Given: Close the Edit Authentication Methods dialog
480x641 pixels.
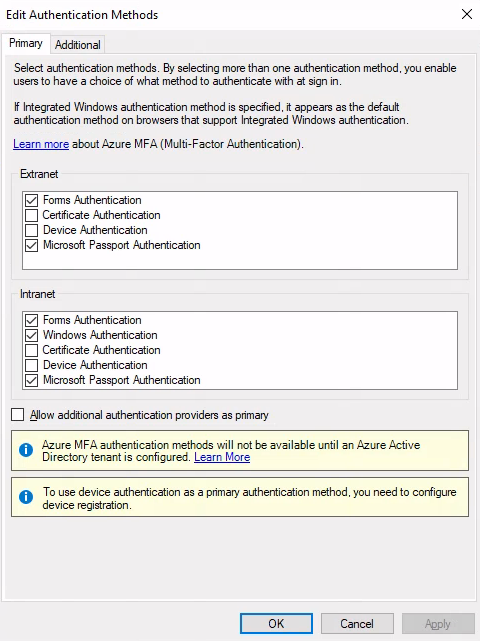Looking at the screenshot, I should tap(467, 14).
